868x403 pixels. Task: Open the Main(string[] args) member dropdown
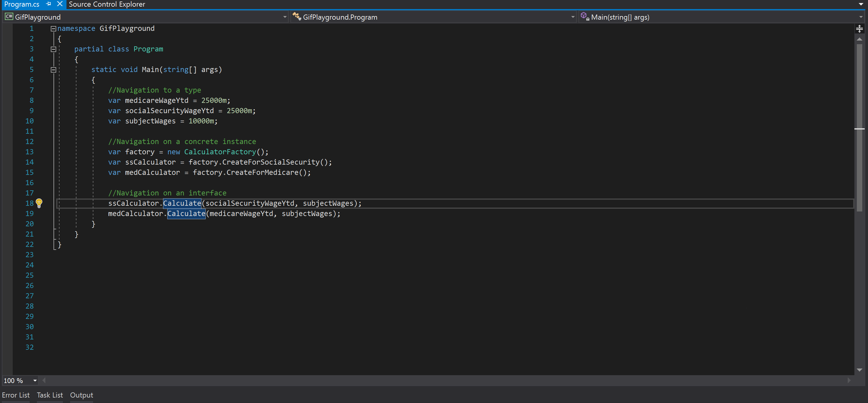[861, 17]
